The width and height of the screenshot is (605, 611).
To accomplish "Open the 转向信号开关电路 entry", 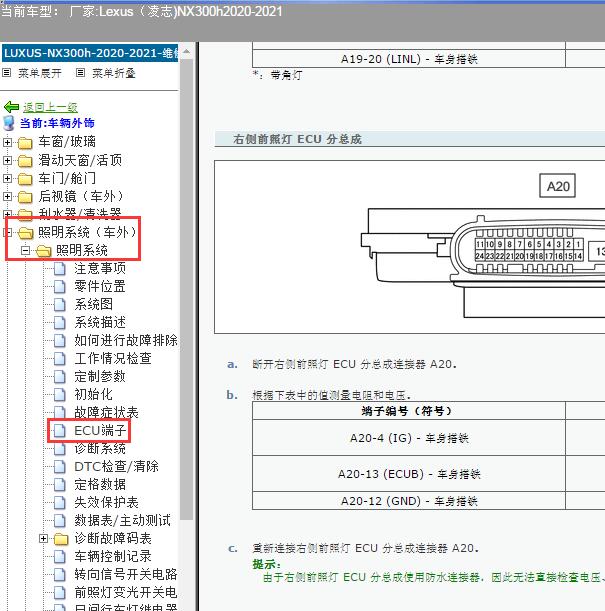I will pos(126,574).
